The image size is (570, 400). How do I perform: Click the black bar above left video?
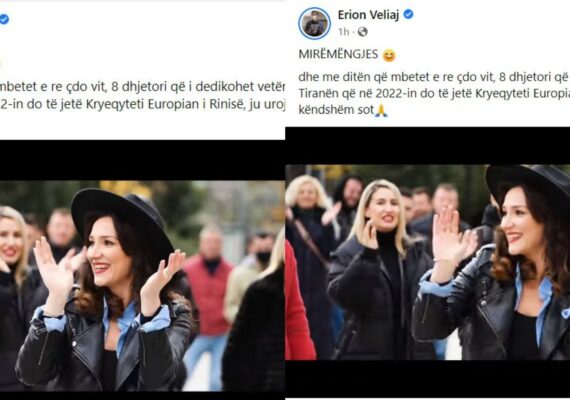click(142, 160)
